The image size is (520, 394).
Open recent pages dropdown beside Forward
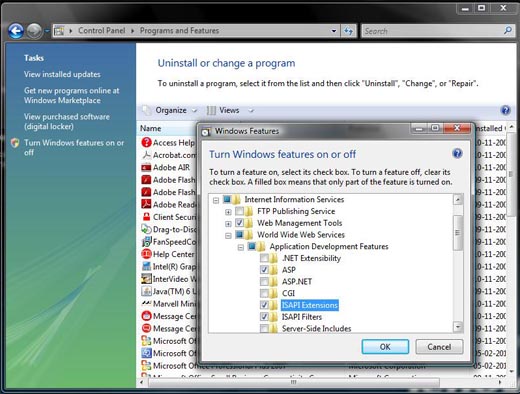coord(47,31)
